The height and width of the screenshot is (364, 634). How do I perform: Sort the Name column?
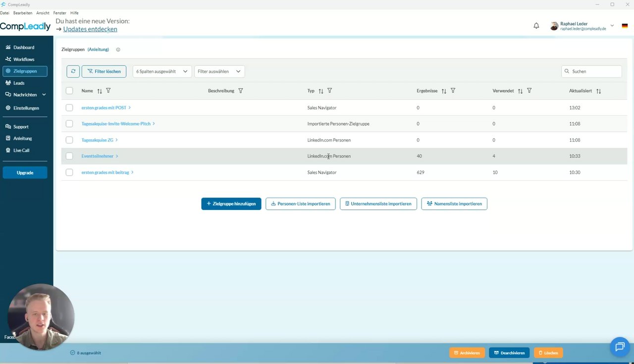(x=100, y=91)
